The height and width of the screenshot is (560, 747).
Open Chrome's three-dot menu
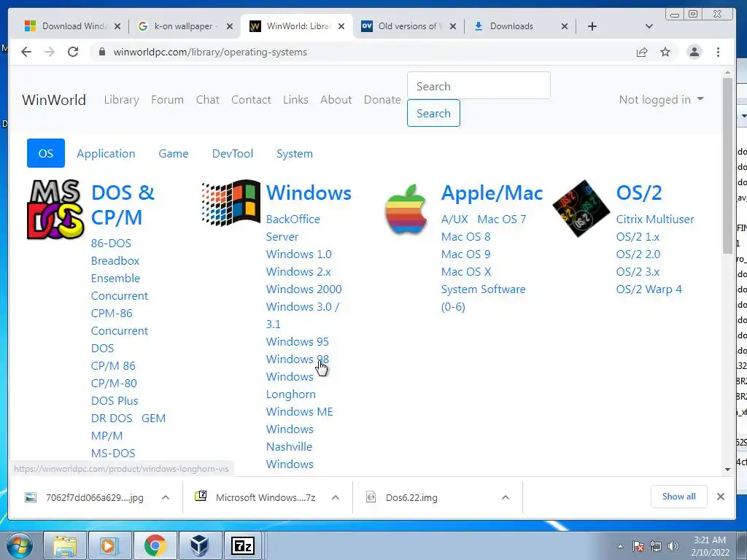coord(718,52)
